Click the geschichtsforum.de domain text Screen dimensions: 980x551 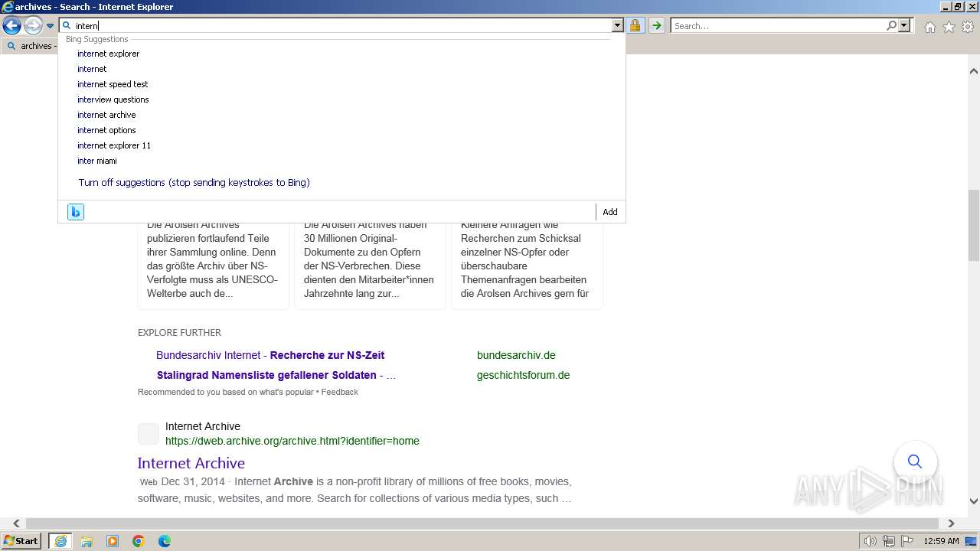pyautogui.click(x=523, y=375)
